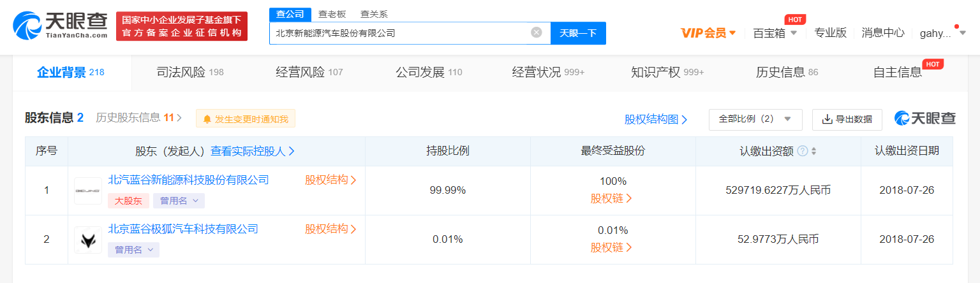980x283 pixels.
Task: Click the HOT badge above 百宝箱
Action: click(794, 19)
